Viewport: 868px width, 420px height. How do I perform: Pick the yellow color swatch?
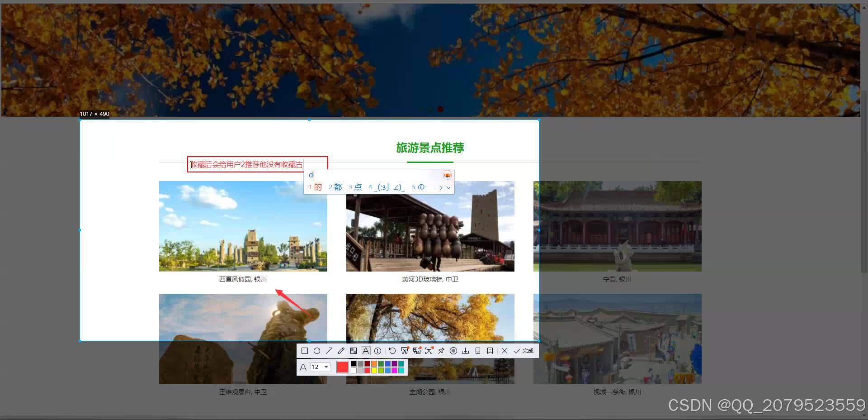click(374, 371)
